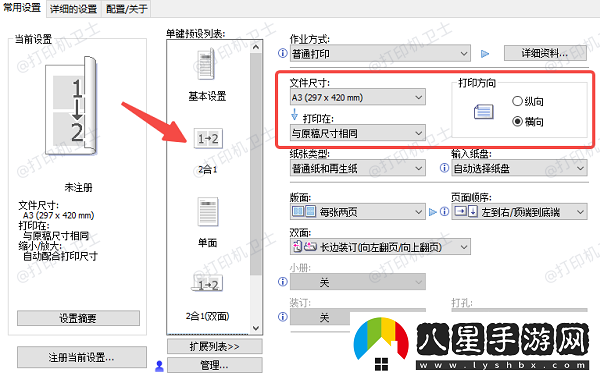The height and width of the screenshot is (376, 600).
Task: Open the 页面顺序 dropdown
Action: coord(519,212)
